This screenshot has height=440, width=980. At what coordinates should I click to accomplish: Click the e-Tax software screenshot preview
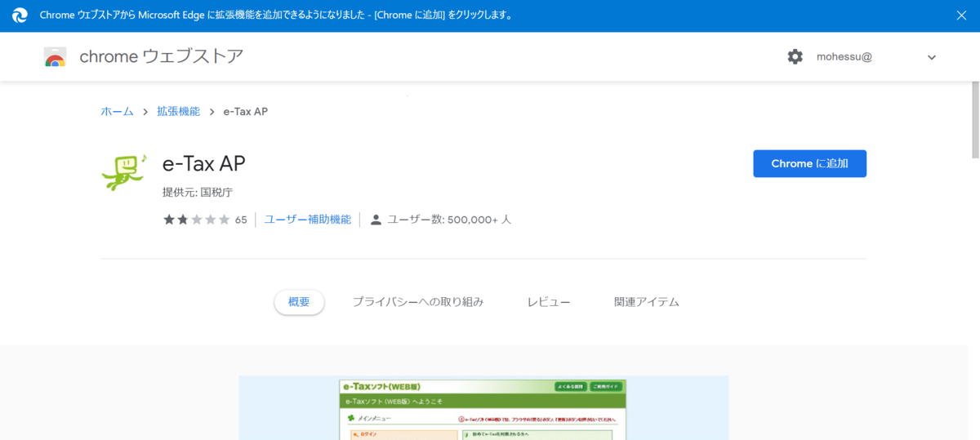pos(483,407)
